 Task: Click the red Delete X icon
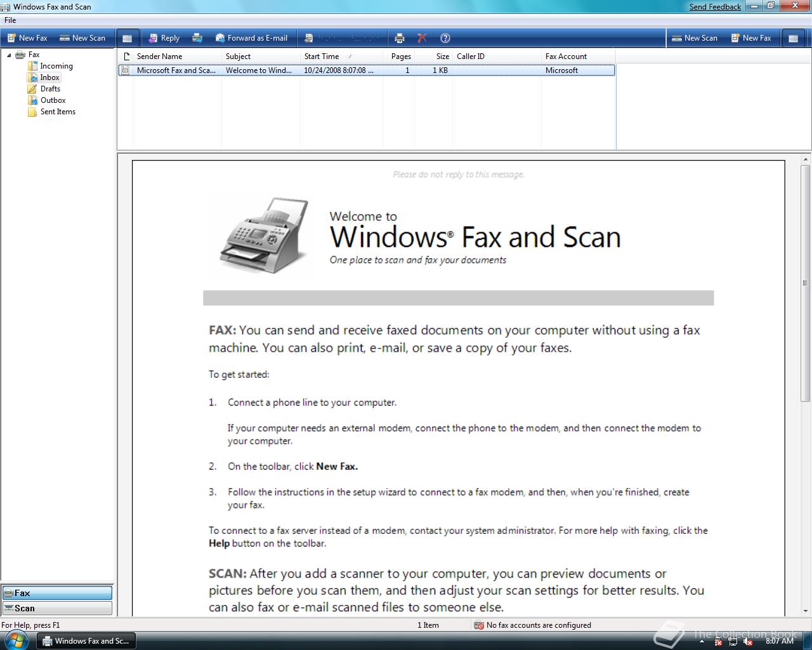(422, 38)
